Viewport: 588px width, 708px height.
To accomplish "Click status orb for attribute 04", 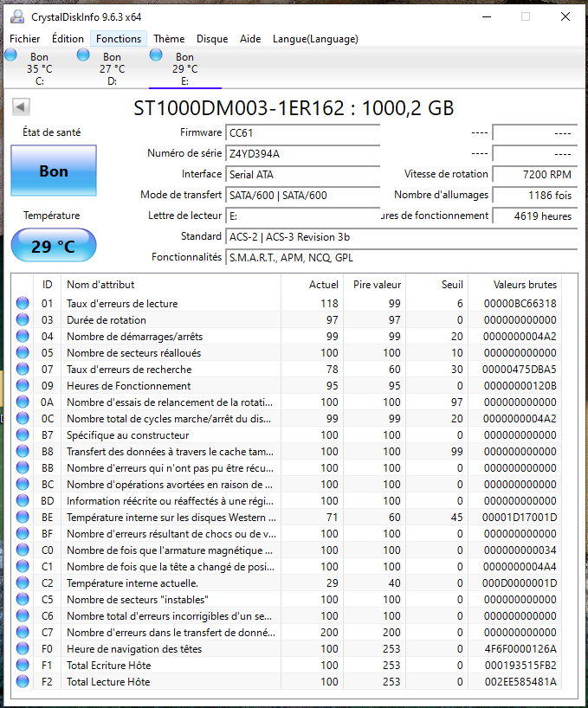I will (23, 336).
